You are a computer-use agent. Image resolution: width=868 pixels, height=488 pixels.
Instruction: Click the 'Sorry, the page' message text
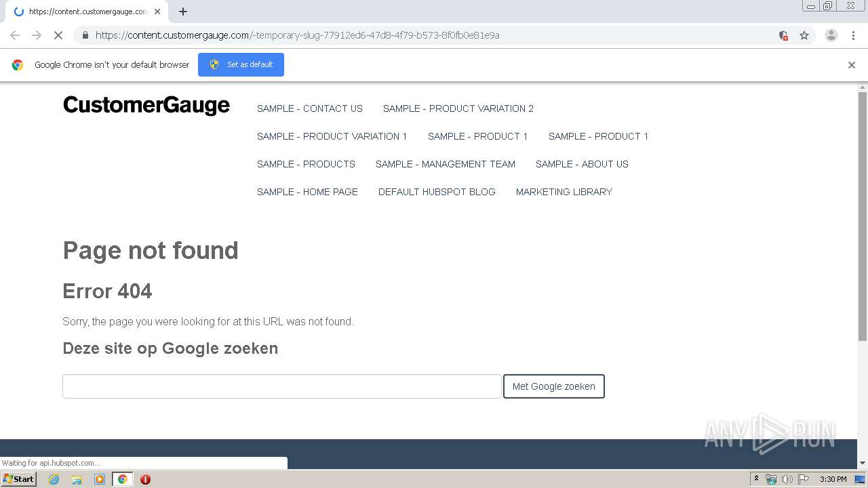pos(208,321)
